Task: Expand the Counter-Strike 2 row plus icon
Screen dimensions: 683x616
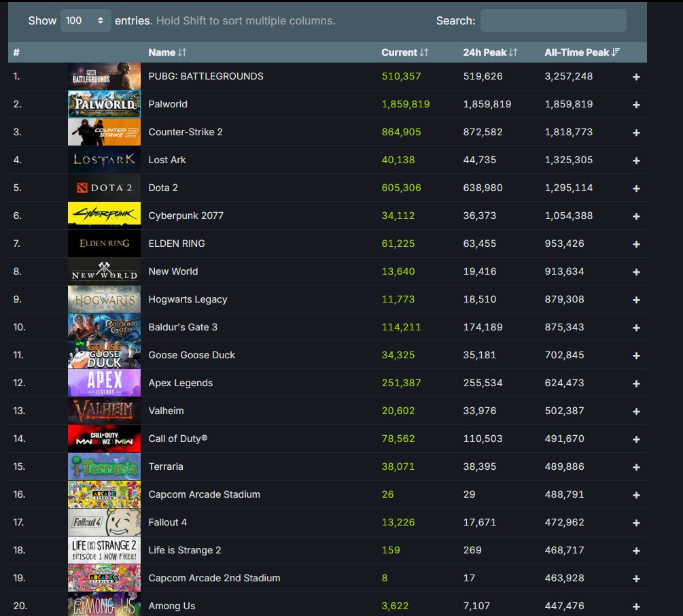Action: tap(636, 133)
